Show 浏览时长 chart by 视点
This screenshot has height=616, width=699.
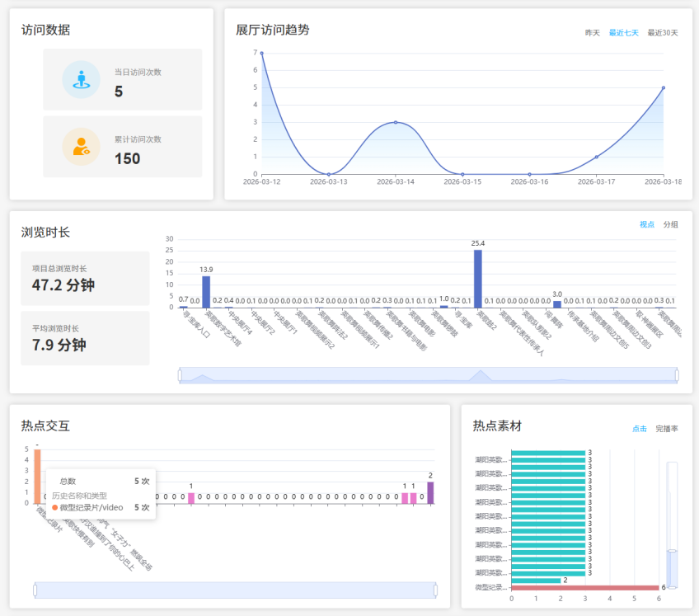coord(647,224)
